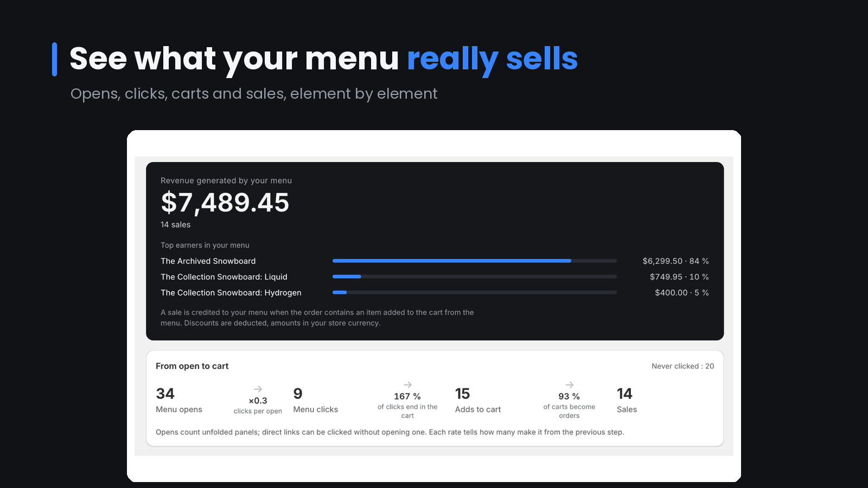Click the 14 sales count under revenue

click(175, 224)
